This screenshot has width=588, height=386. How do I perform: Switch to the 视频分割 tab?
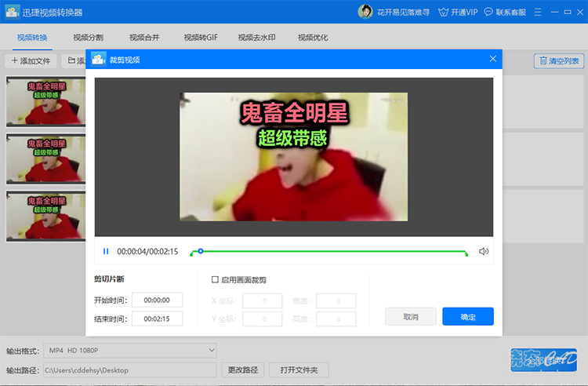tap(88, 38)
